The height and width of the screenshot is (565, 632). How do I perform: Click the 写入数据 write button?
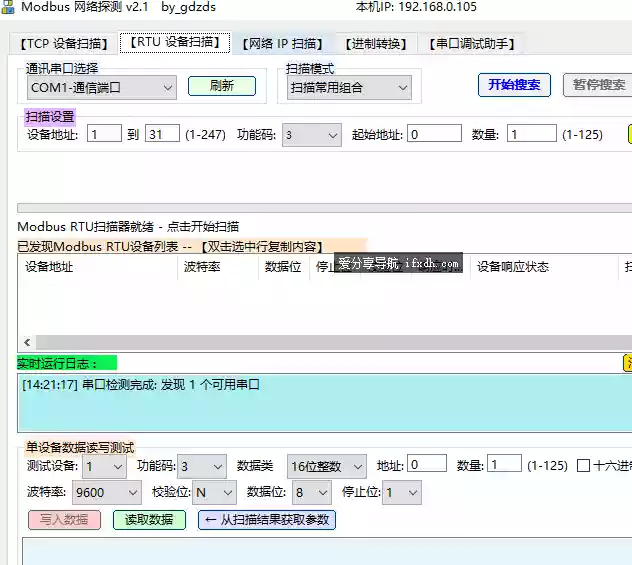pos(64,520)
